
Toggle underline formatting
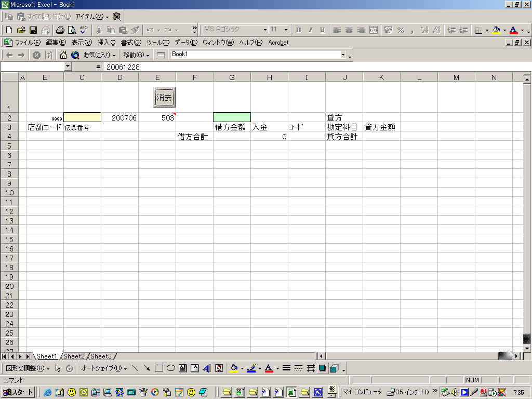(322, 30)
